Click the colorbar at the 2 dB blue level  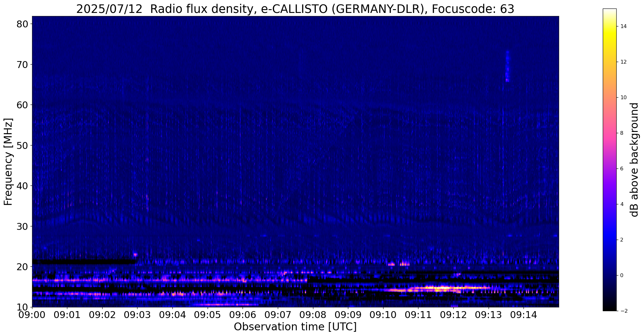coord(609,240)
